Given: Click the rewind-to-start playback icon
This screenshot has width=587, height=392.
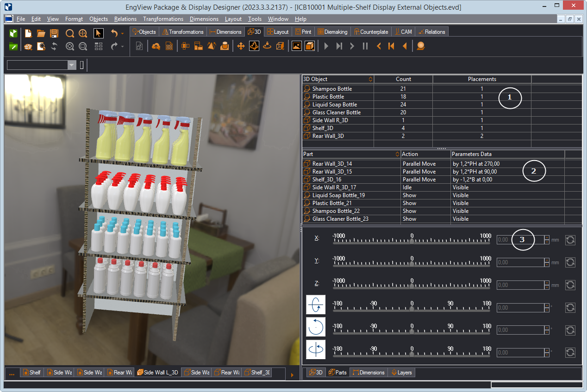Looking at the screenshot, I should point(391,46).
